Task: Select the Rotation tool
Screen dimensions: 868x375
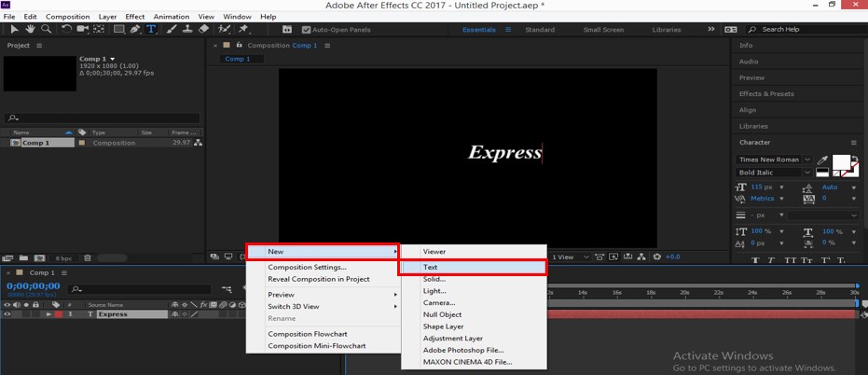Action: click(66, 29)
